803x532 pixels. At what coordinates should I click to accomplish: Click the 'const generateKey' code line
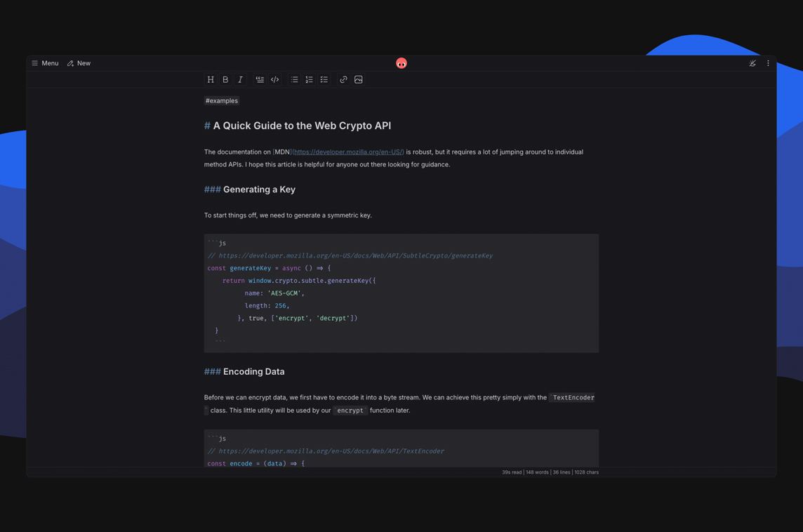click(269, 268)
